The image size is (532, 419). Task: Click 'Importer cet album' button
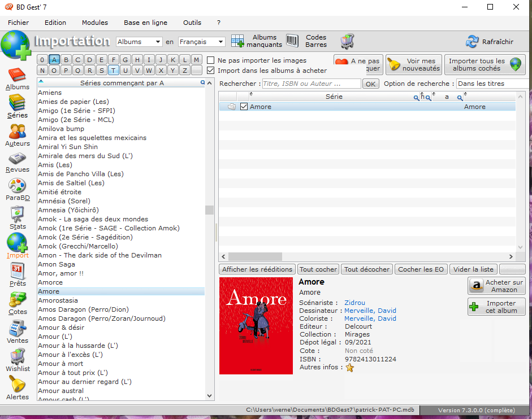(x=496, y=307)
